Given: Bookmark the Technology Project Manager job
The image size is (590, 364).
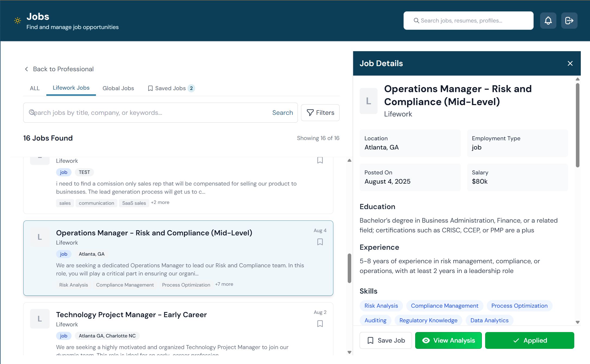Looking at the screenshot, I should [x=320, y=324].
